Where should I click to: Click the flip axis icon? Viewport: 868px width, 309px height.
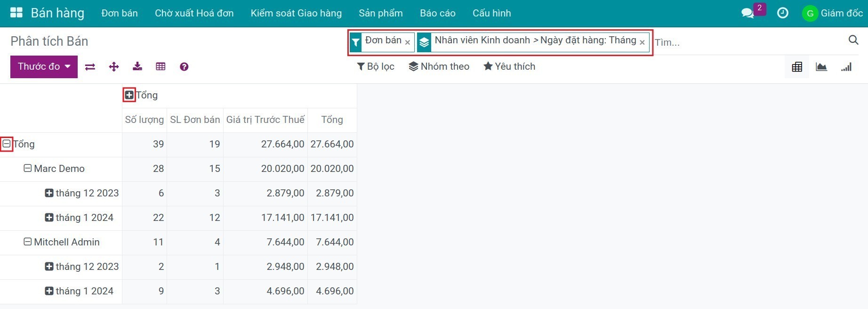click(x=90, y=67)
